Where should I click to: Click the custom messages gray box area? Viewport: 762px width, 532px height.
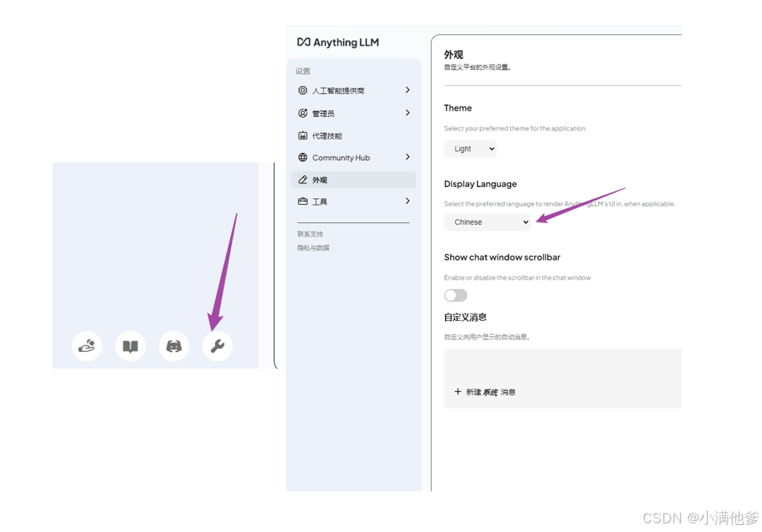[x=563, y=378]
